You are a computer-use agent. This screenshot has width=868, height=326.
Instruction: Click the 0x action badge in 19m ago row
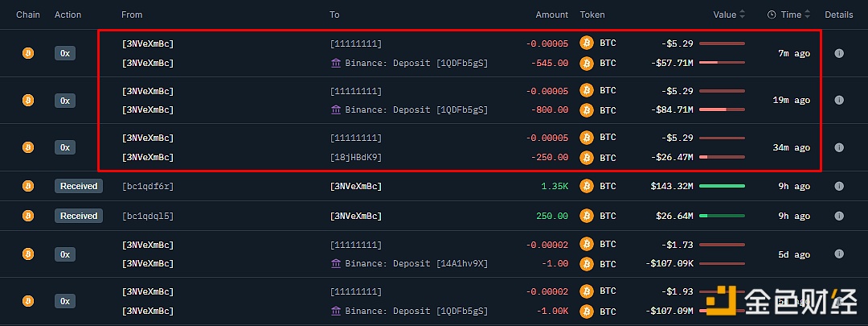pyautogui.click(x=65, y=101)
